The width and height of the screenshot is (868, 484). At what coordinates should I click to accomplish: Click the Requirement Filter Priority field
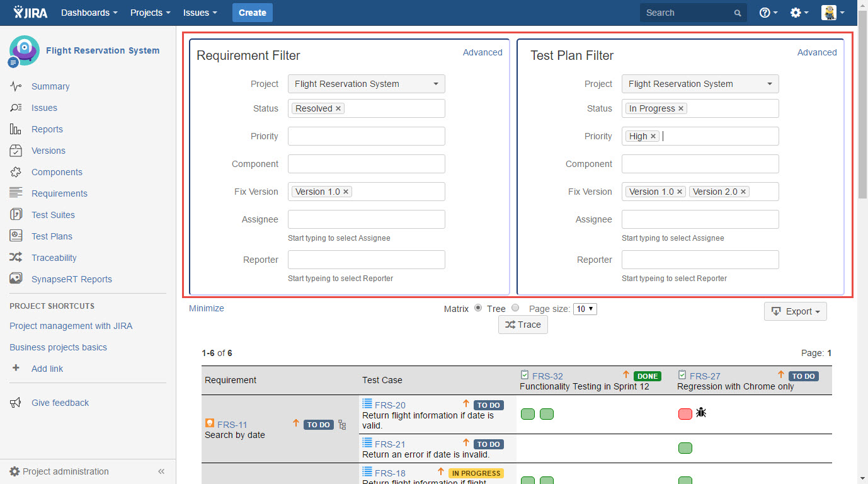point(367,136)
